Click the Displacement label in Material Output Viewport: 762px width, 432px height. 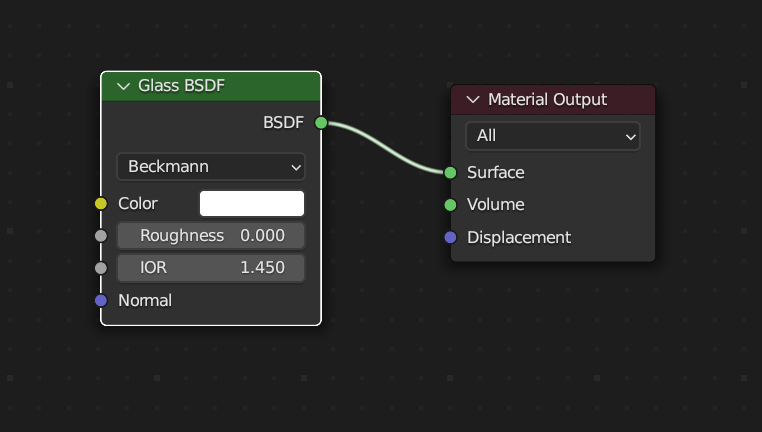[x=519, y=237]
